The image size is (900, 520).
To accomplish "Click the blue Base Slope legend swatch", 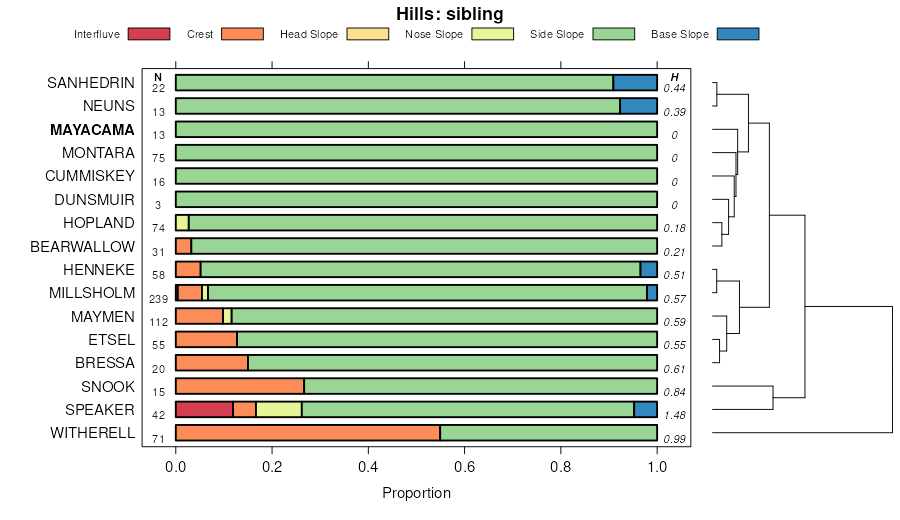I will [738, 34].
